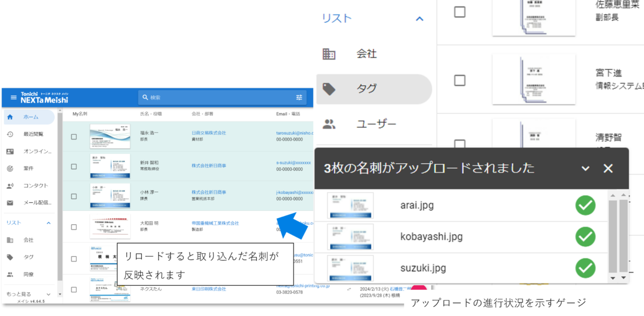Image resolution: width=644 pixels, height=316 pixels.
Task: Click the 会社・部署 column header
Action: pyautogui.click(x=202, y=113)
